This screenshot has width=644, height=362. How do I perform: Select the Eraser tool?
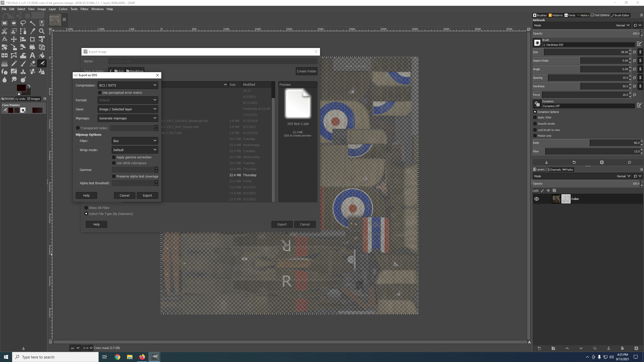tap(32, 63)
